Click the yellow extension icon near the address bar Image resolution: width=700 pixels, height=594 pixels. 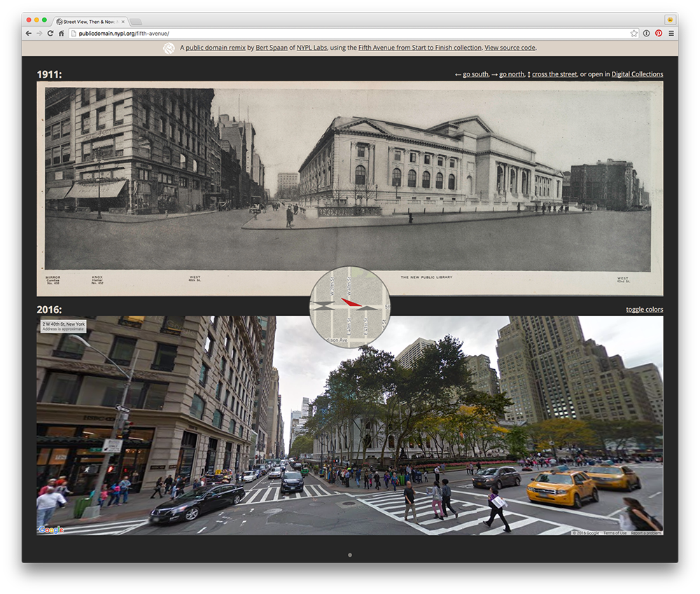(x=670, y=20)
